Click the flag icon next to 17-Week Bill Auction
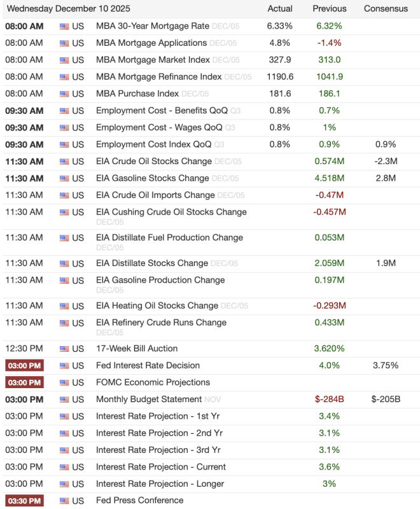 tap(64, 349)
